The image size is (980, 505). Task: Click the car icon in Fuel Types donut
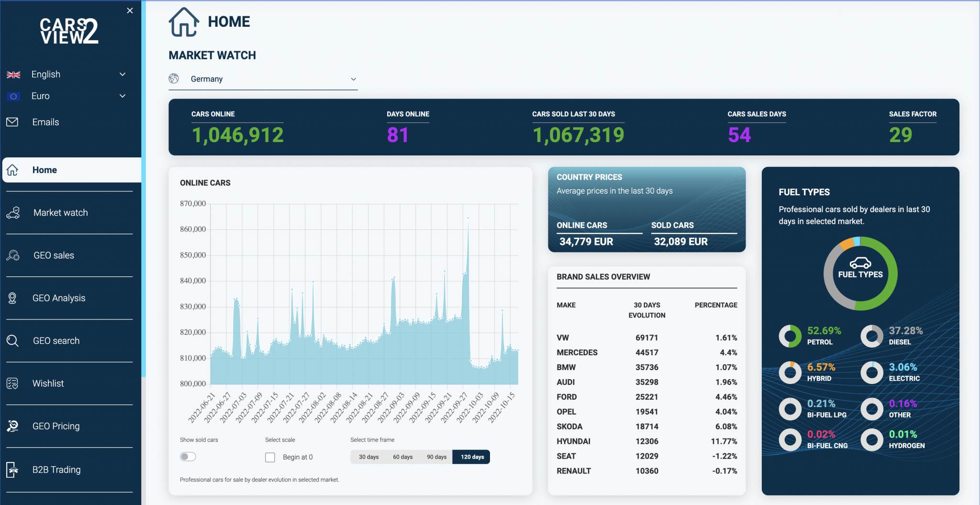click(x=860, y=263)
